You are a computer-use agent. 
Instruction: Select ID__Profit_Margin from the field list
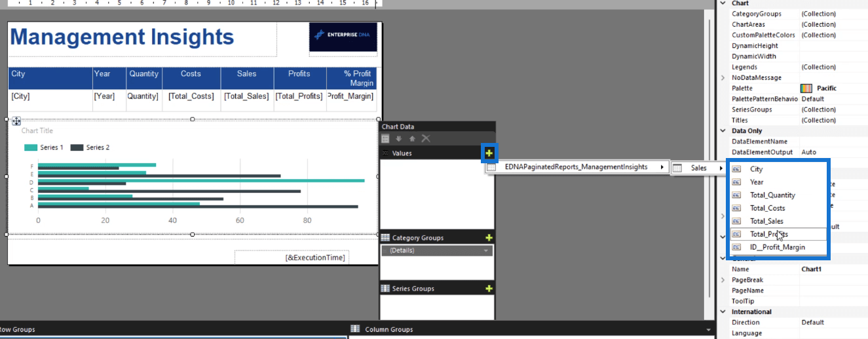click(x=779, y=247)
